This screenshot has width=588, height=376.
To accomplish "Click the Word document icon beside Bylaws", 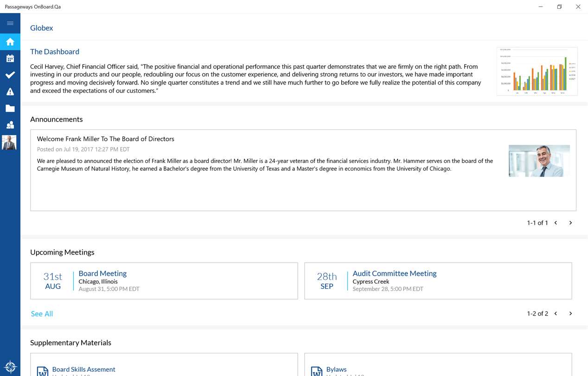I will tap(317, 371).
